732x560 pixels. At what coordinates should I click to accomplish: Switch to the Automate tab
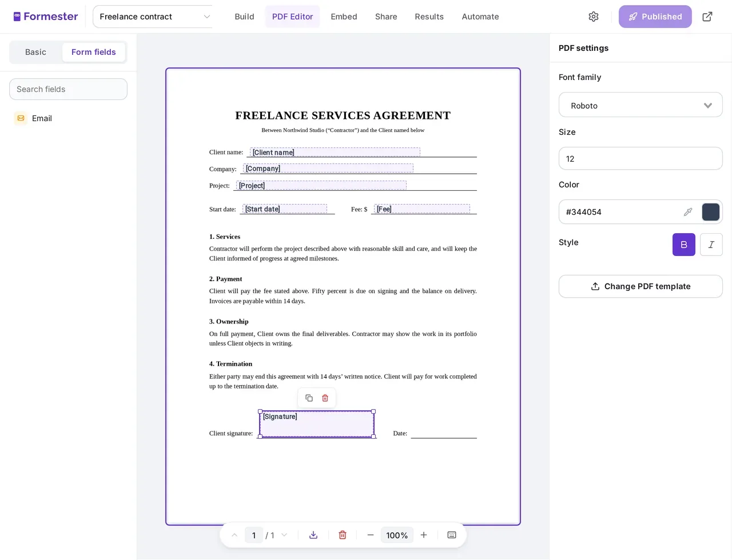pyautogui.click(x=480, y=17)
